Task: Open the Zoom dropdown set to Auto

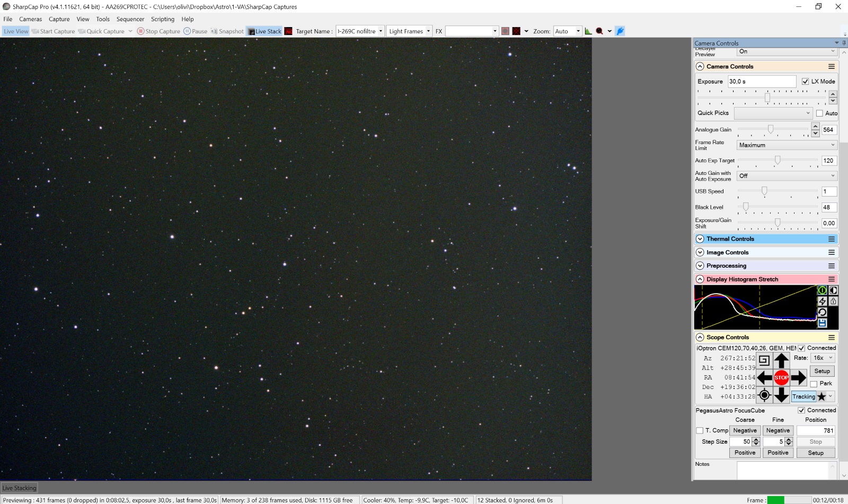Action: [x=567, y=31]
